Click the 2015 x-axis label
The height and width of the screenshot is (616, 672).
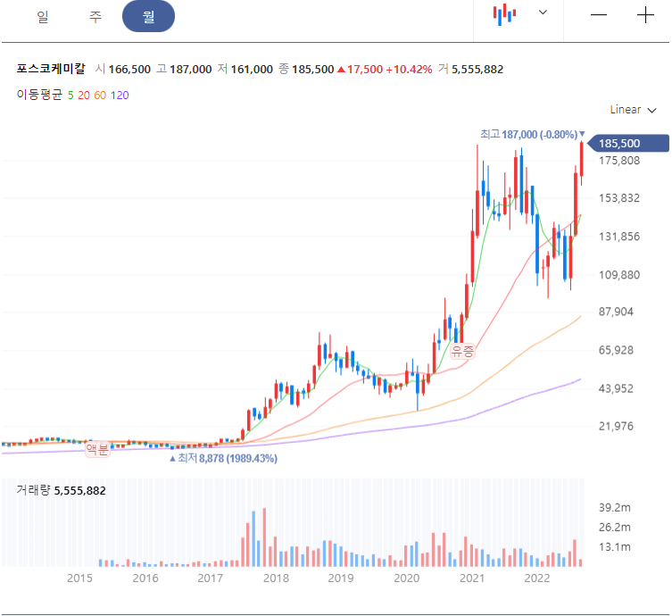point(79,579)
